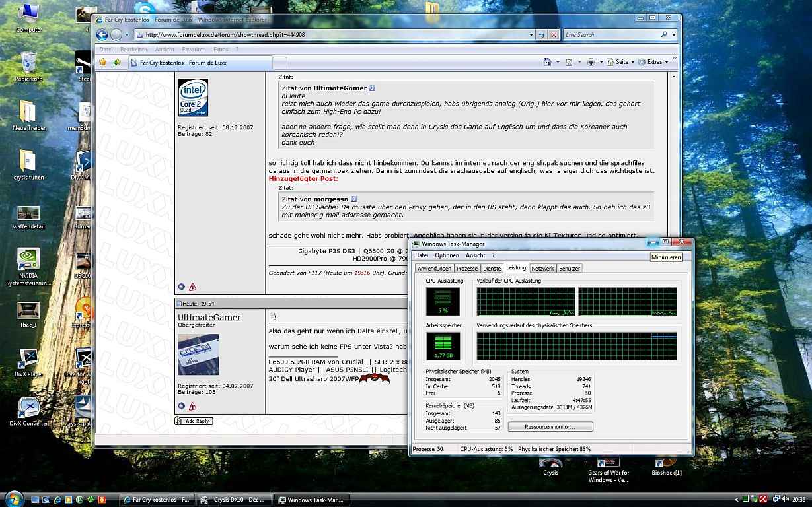Click the Internet Explorer back arrow button
812x507 pixels.
pos(102,35)
